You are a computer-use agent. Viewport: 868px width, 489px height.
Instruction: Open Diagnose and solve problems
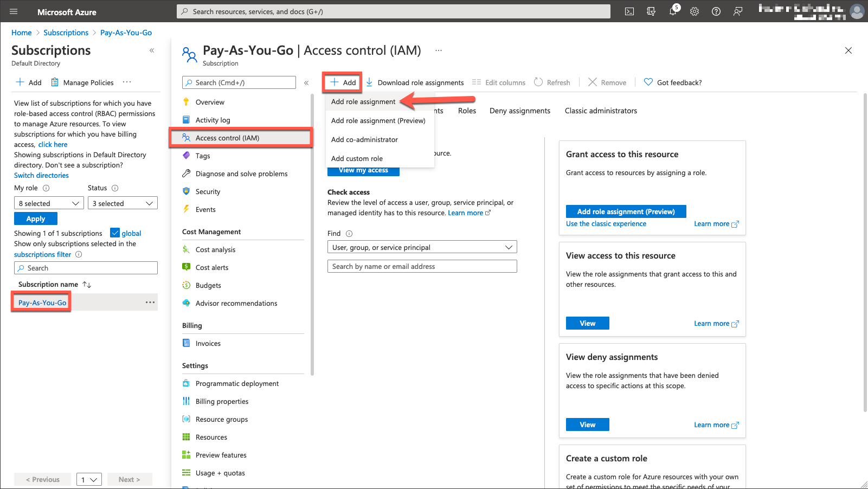point(241,173)
